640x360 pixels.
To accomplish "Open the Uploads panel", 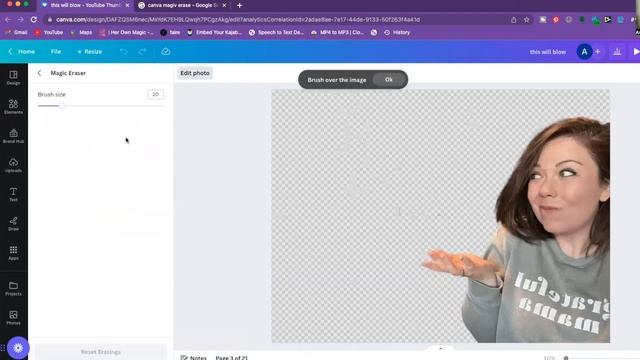I will pyautogui.click(x=13, y=165).
